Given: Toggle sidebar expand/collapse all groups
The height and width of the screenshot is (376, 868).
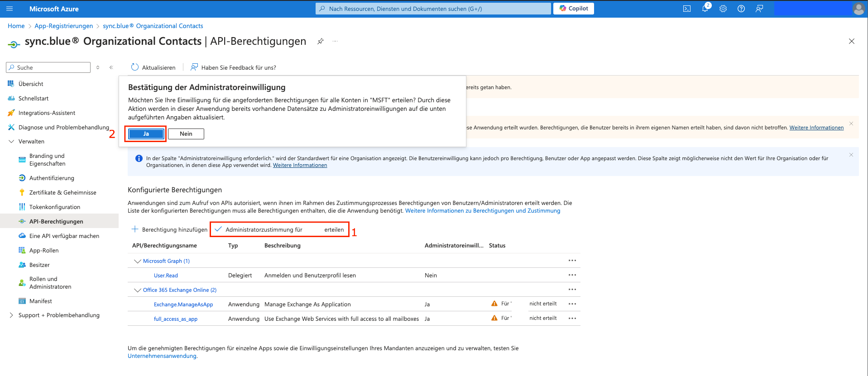Looking at the screenshot, I should (x=98, y=67).
